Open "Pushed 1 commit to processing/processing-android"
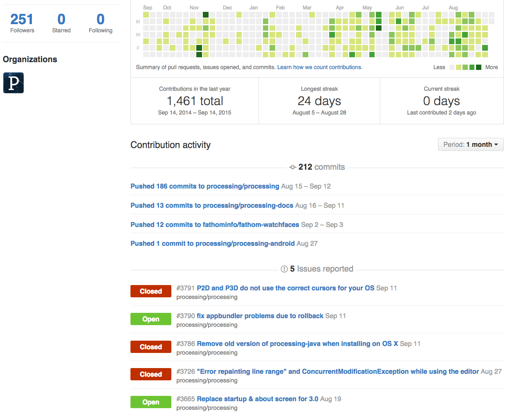This screenshot has height=420, width=512. point(212,243)
